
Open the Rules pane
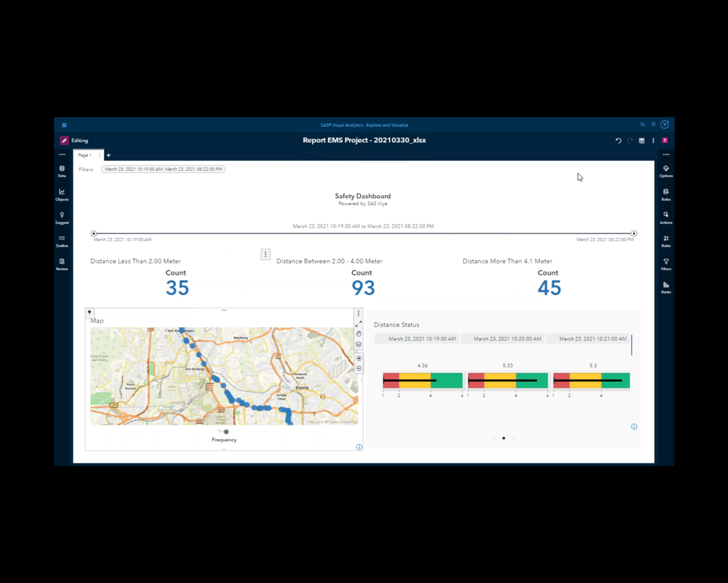(666, 240)
